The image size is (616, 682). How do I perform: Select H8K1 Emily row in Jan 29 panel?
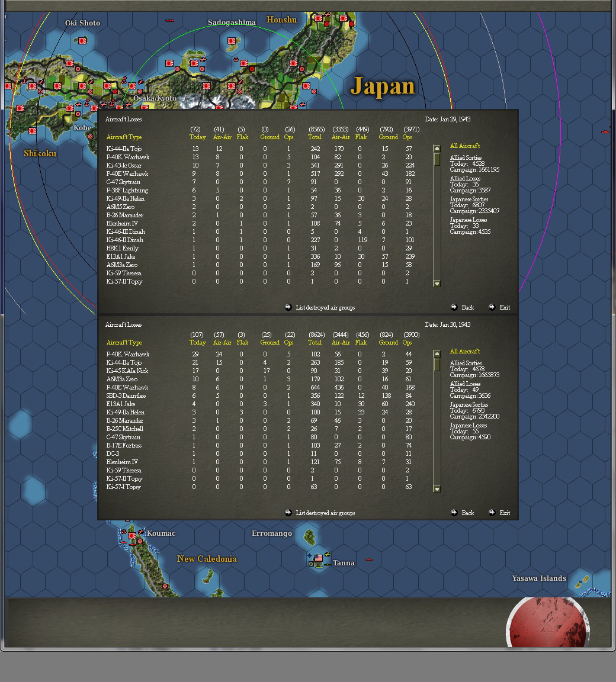pyautogui.click(x=261, y=249)
